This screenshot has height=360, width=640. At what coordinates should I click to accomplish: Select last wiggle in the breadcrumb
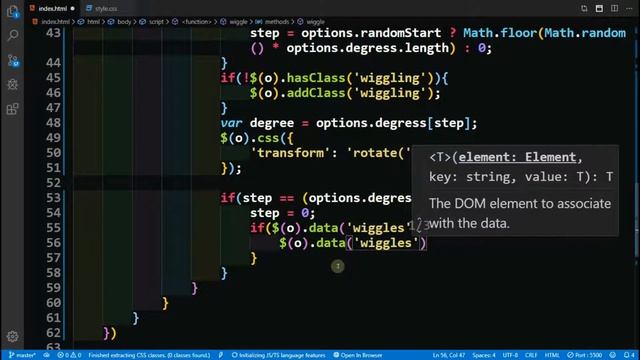pos(315,22)
